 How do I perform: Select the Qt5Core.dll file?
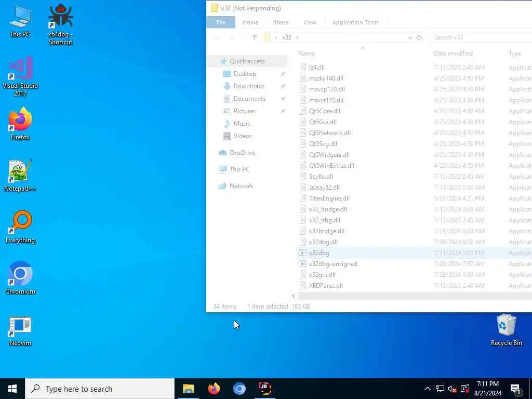click(324, 111)
